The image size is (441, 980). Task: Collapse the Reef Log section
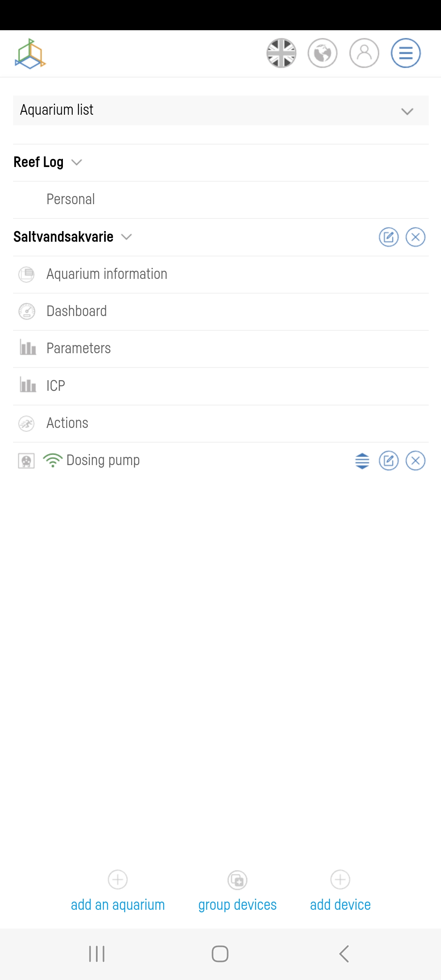point(76,163)
